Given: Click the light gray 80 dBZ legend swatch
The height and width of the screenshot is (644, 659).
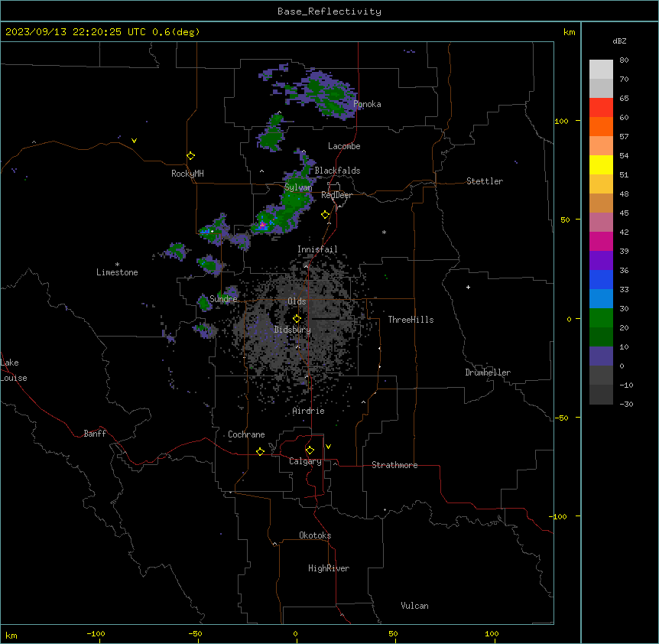Looking at the screenshot, I should click(x=601, y=70).
